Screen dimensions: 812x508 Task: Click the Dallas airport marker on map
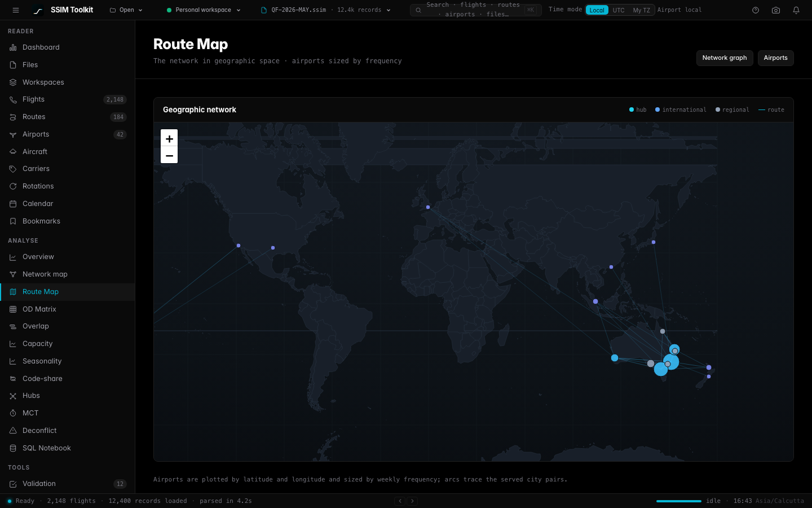point(273,248)
